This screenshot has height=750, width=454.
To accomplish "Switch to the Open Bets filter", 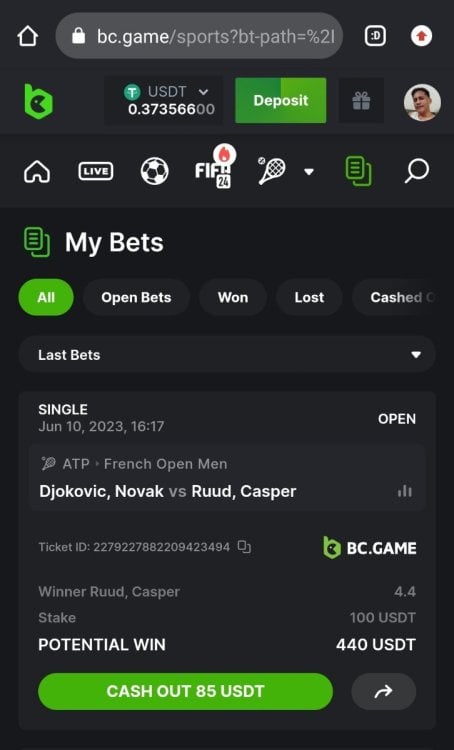I will 136,298.
